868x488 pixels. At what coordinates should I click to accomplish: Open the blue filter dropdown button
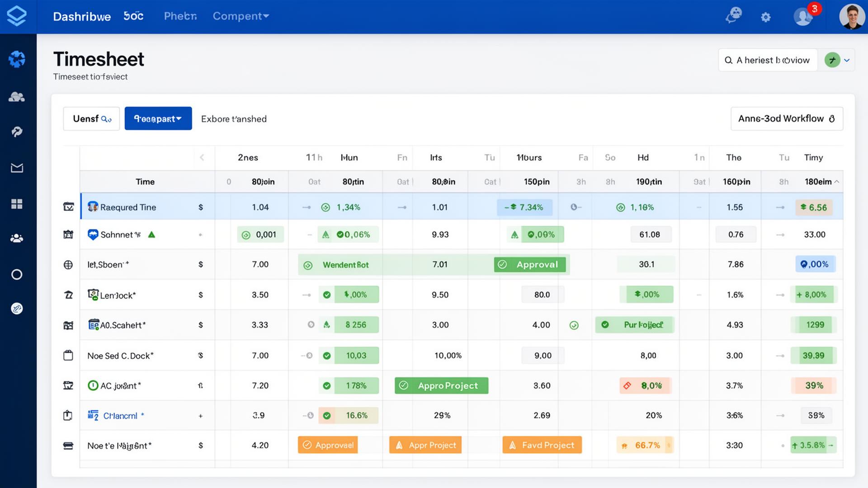[158, 118]
